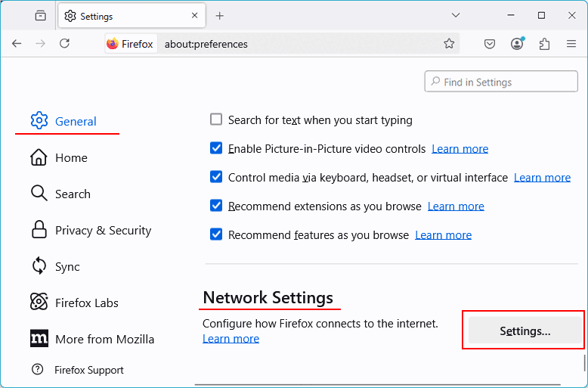Open new tab with plus button
Screen dimensions: 588x388
click(x=220, y=16)
